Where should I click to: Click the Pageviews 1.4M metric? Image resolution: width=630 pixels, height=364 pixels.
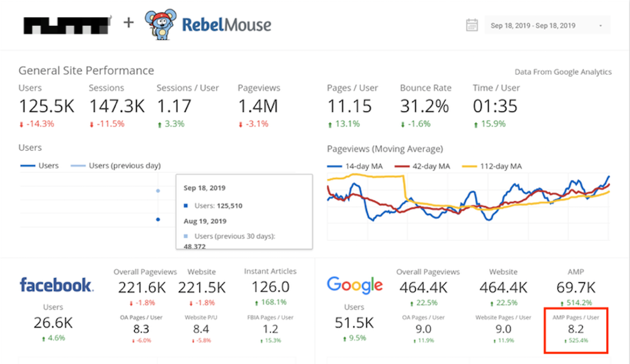(x=258, y=105)
